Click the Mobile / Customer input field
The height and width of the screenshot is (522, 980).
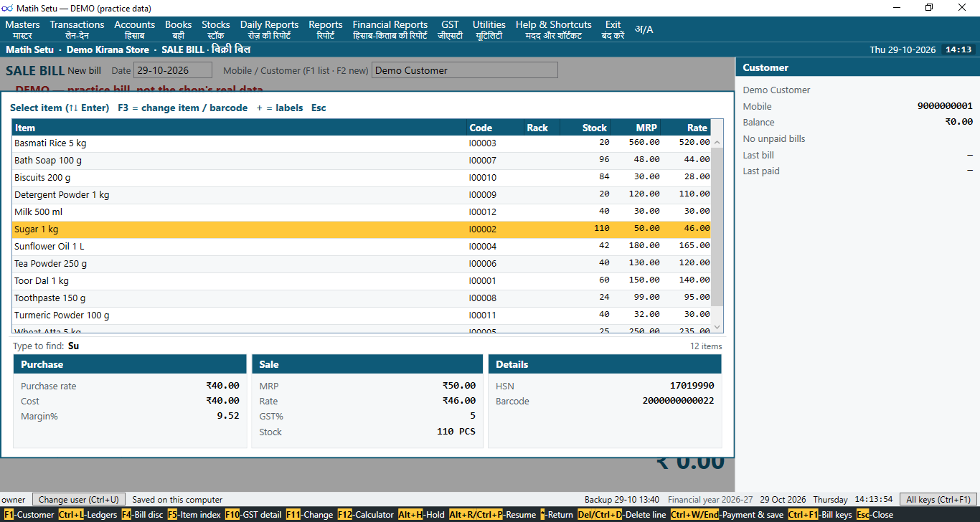(x=465, y=70)
